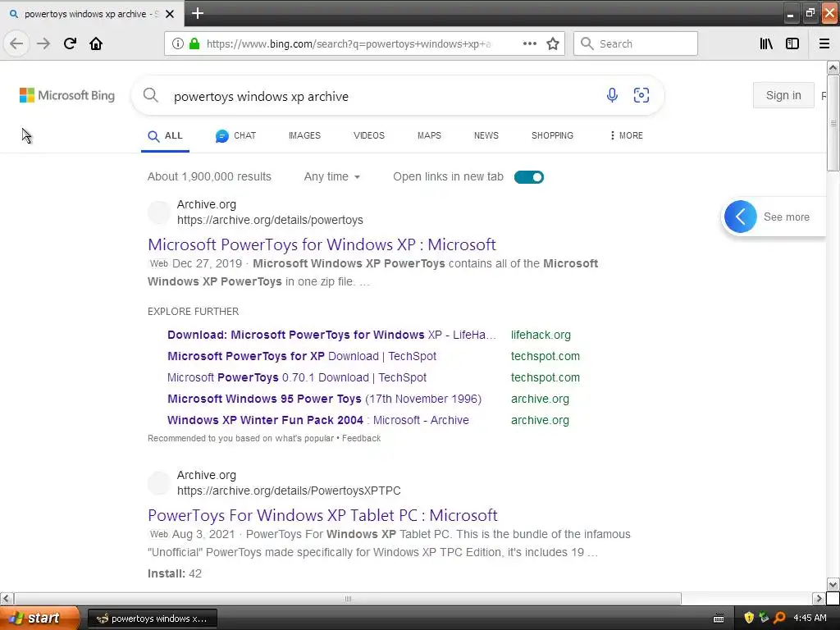Image resolution: width=840 pixels, height=630 pixels.
Task: Select the ALL results tab
Action: (x=165, y=135)
